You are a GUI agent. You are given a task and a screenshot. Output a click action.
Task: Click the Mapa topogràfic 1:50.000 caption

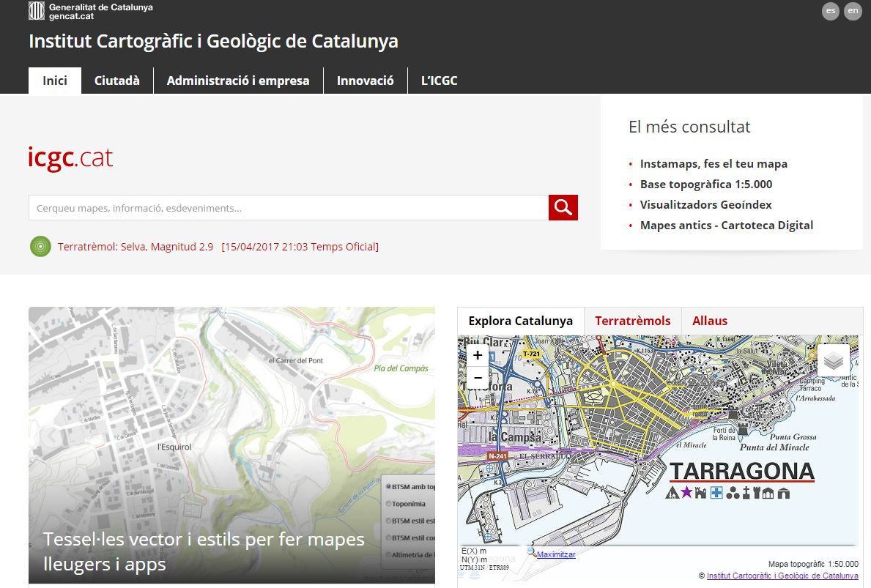(x=813, y=564)
